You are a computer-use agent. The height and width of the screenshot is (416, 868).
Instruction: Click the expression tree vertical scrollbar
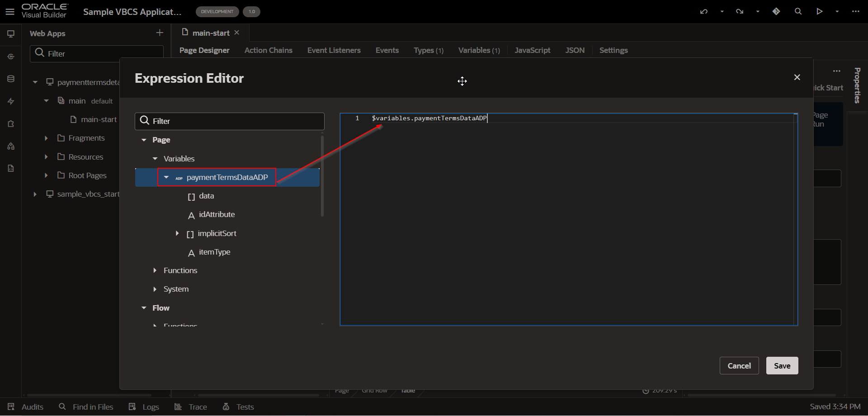pos(322,176)
